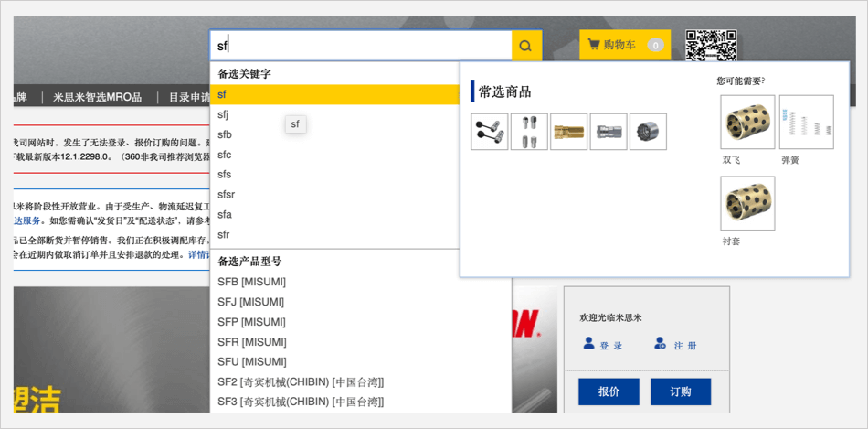Screen dimensions: 868x429
Task: Click the user login icon
Action: click(589, 344)
